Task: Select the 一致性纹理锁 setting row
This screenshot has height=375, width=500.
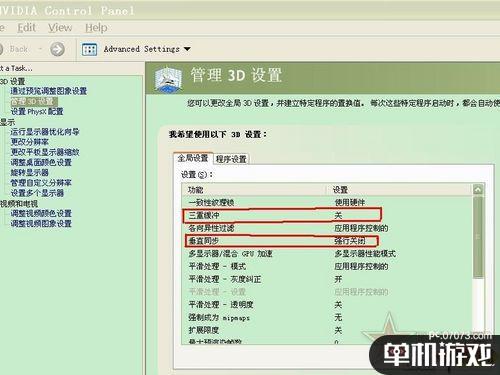Action: (327, 202)
